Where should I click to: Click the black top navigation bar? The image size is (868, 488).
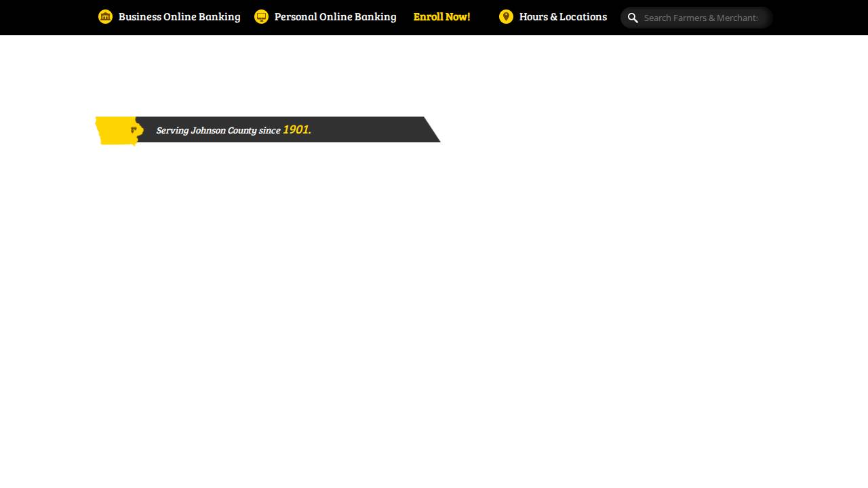click(x=434, y=17)
